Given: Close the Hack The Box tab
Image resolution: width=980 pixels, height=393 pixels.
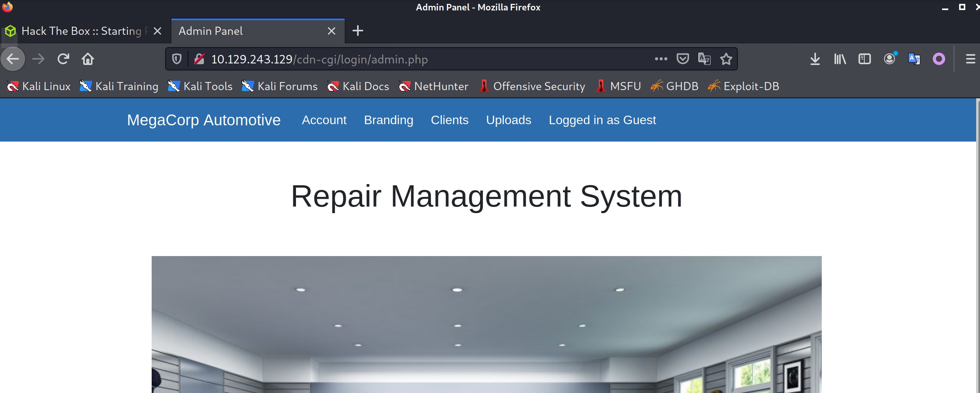Looking at the screenshot, I should [x=157, y=31].
